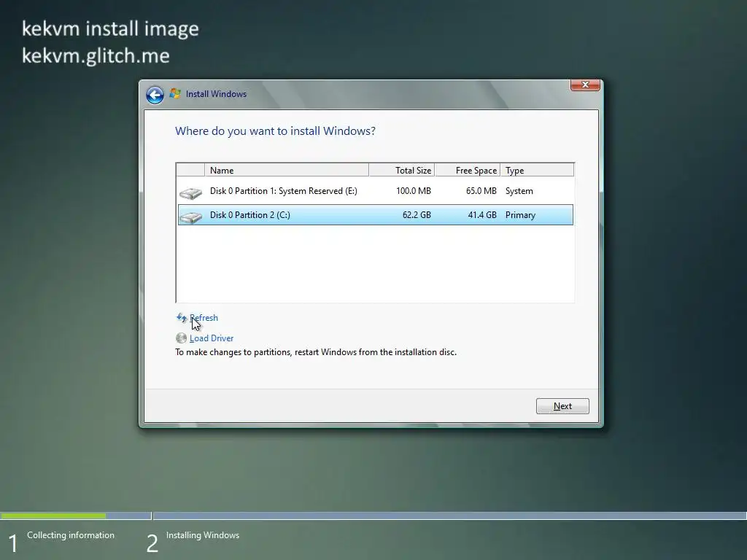Sort by the Type column header
This screenshot has height=560, width=747.
(538, 170)
